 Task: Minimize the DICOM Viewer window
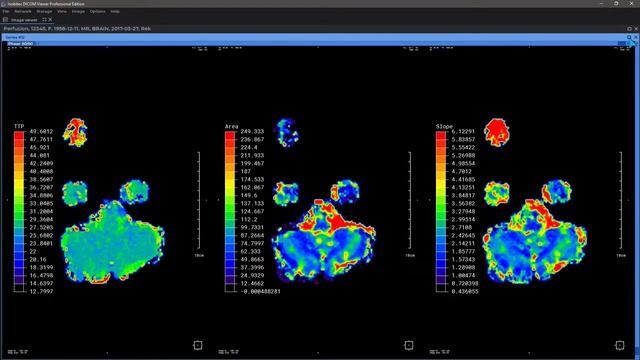tap(602, 3)
